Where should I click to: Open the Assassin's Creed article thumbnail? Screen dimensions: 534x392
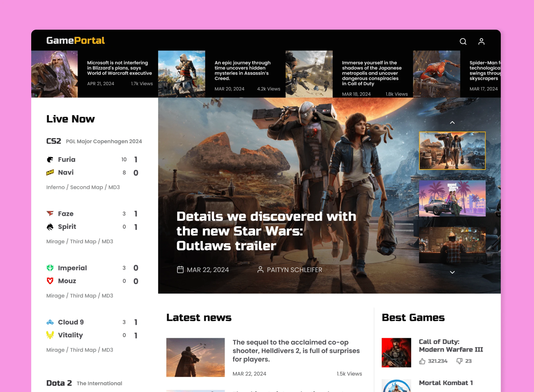pyautogui.click(x=182, y=74)
